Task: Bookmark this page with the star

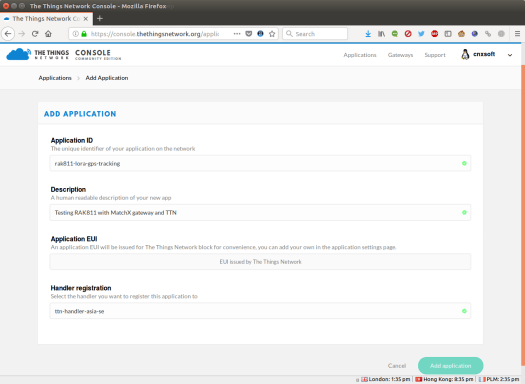Action: click(272, 34)
